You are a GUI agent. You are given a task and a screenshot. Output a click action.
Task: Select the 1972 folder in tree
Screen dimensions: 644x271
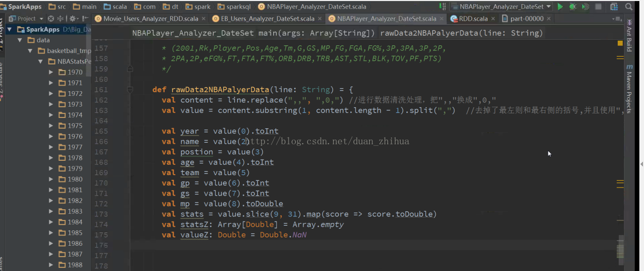point(70,94)
